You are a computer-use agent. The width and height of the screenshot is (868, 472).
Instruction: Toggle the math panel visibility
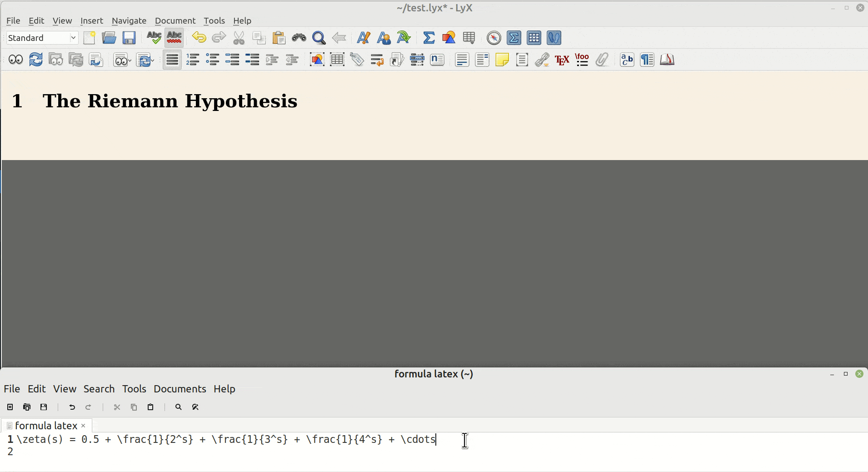(514, 38)
